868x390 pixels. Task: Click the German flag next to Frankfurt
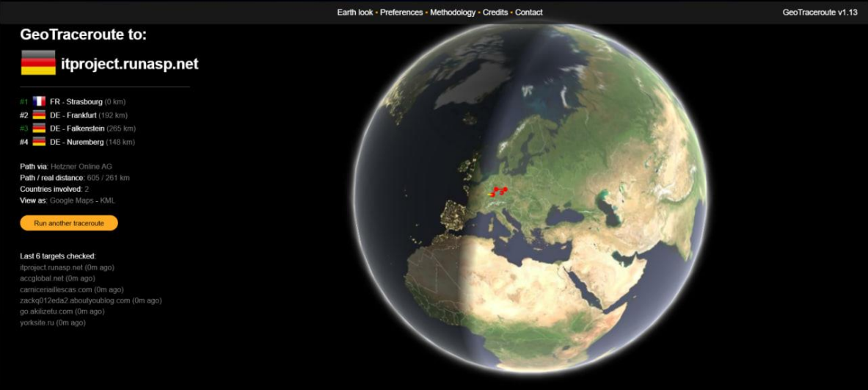39,115
